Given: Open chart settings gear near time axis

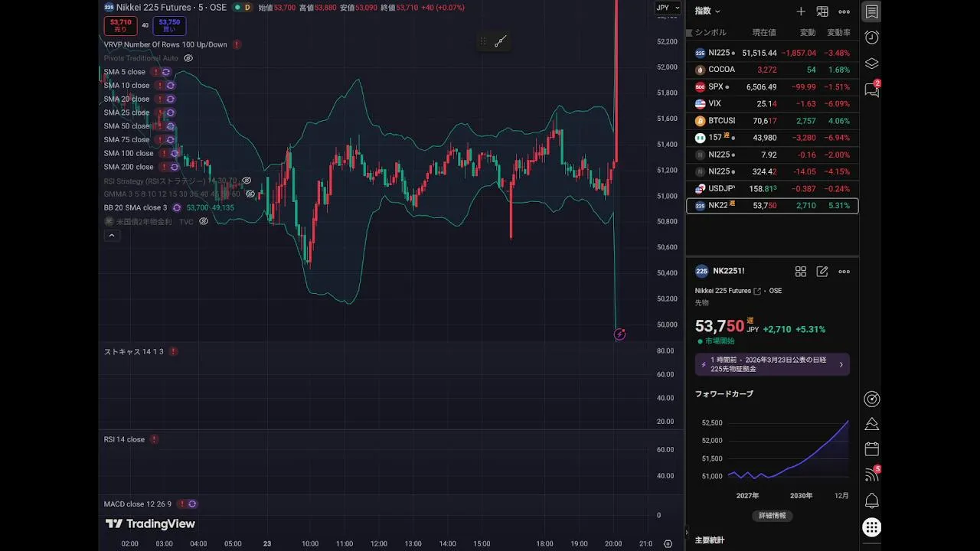Looking at the screenshot, I should click(x=668, y=544).
